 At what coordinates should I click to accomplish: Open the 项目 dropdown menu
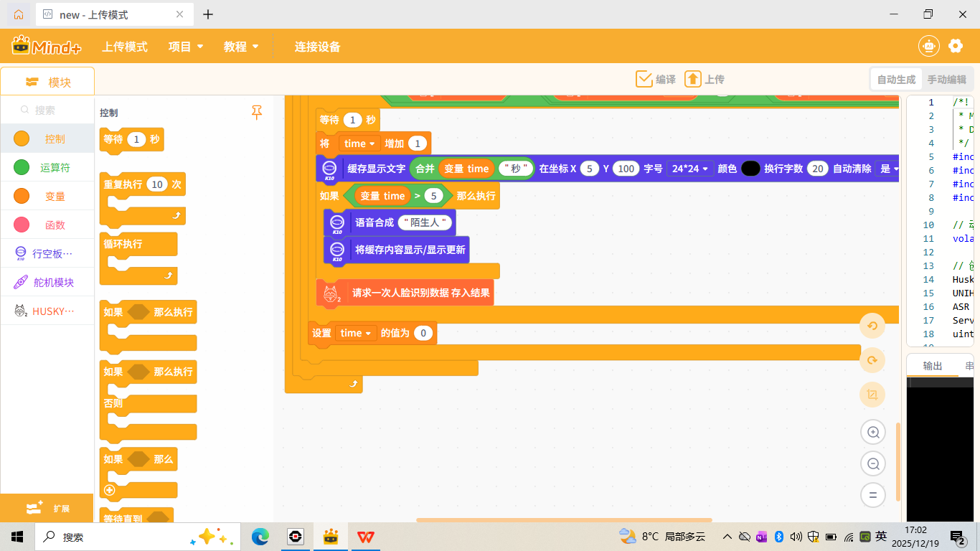point(185,45)
